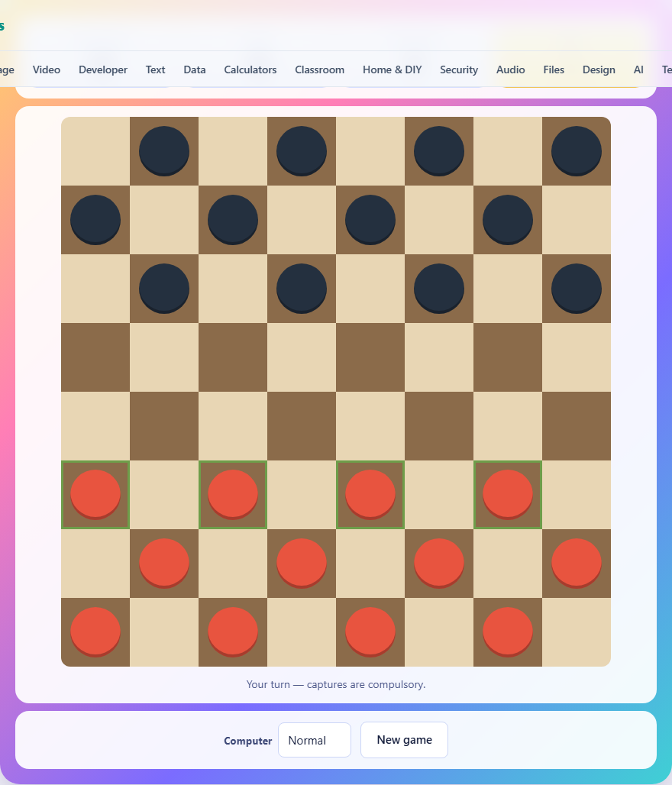
Task: Click third-from-left black piece in the second row
Action: point(370,219)
